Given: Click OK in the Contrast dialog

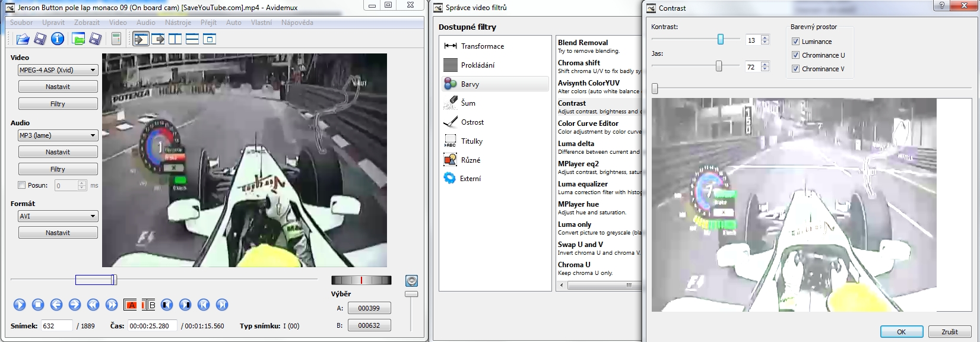Looking at the screenshot, I should pyautogui.click(x=901, y=332).
